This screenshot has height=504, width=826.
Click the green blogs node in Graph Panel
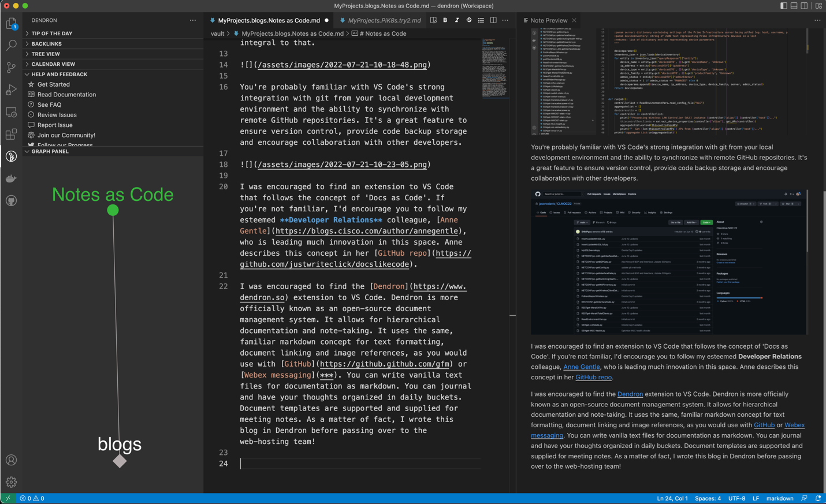coord(113,211)
